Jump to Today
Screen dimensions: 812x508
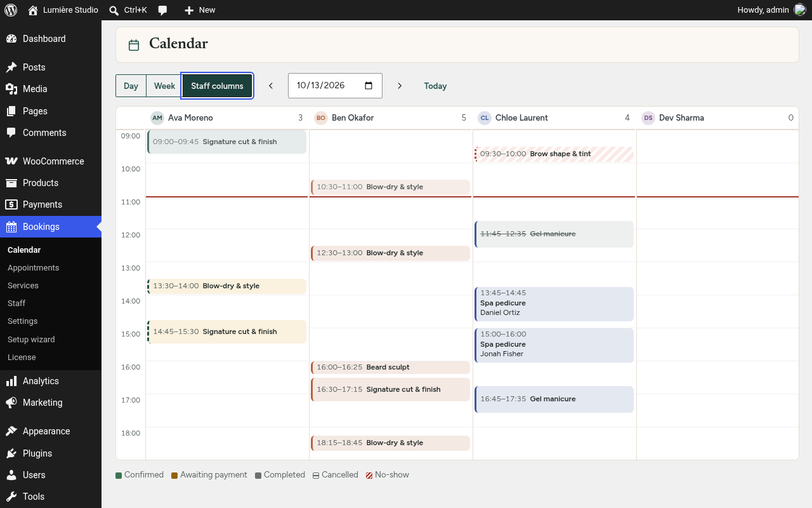(x=435, y=86)
